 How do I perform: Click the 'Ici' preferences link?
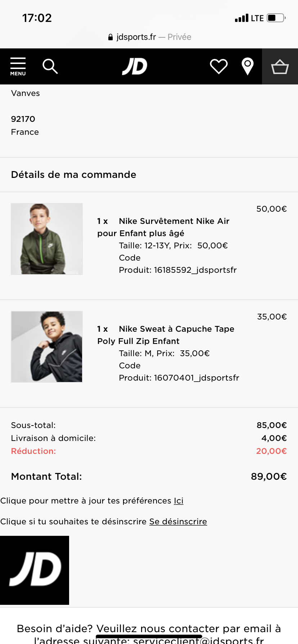179,501
